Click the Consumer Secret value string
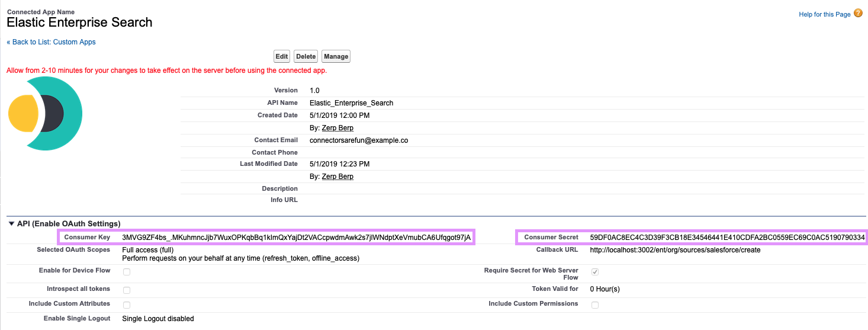 click(727, 238)
